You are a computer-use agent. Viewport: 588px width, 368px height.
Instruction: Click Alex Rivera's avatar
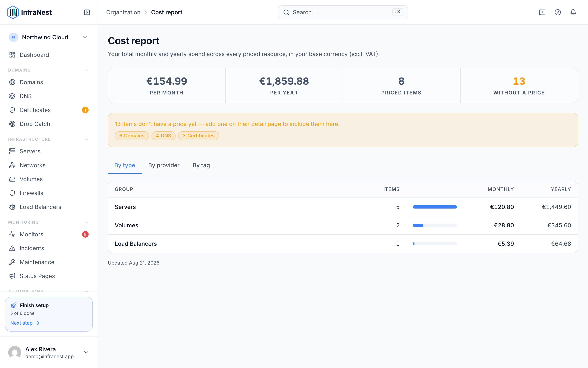coord(14,352)
